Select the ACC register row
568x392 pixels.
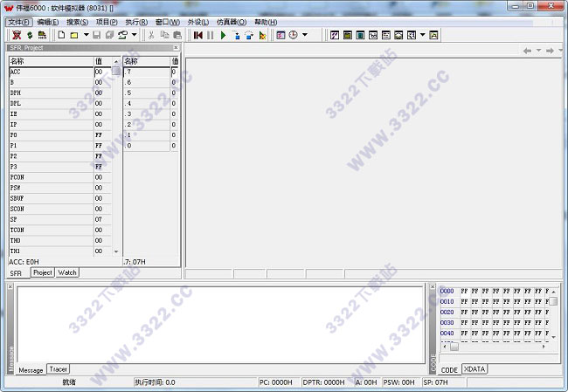coord(60,72)
